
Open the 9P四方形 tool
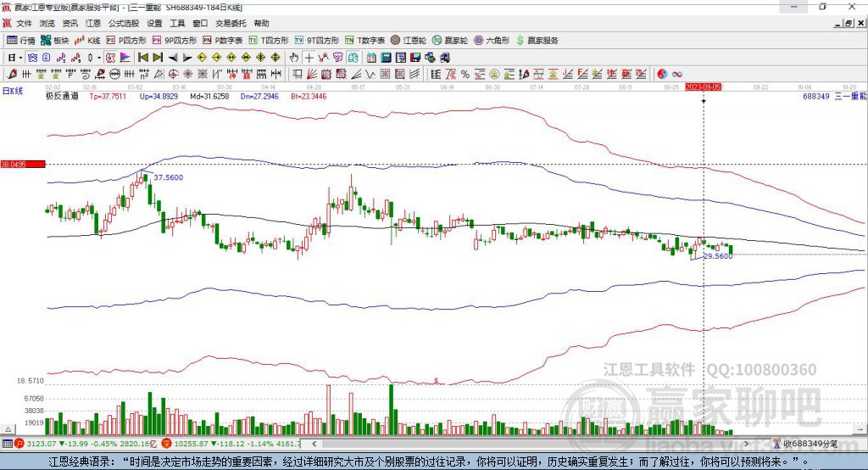(x=175, y=41)
